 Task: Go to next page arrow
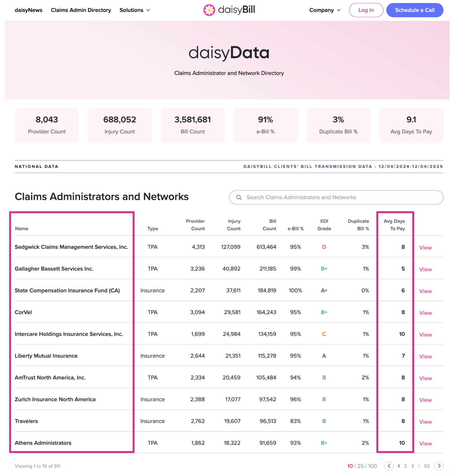439,466
